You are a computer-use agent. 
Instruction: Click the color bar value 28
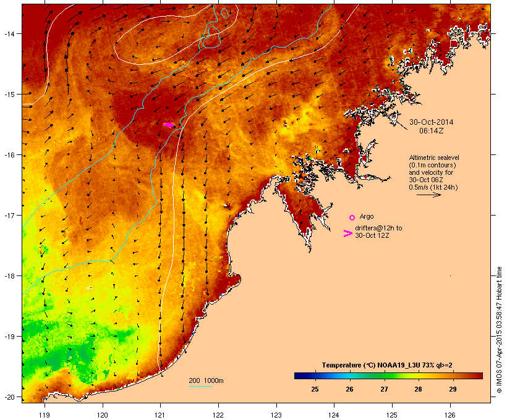tap(418, 389)
